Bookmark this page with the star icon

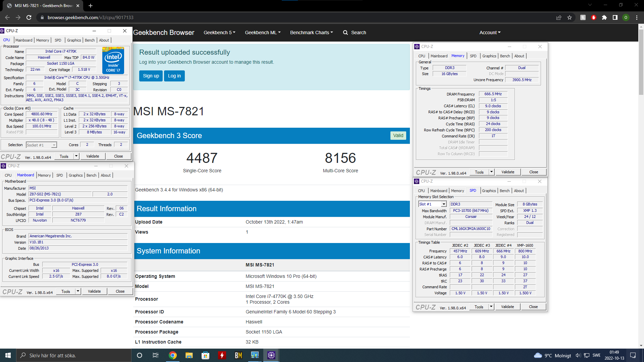[x=570, y=17]
